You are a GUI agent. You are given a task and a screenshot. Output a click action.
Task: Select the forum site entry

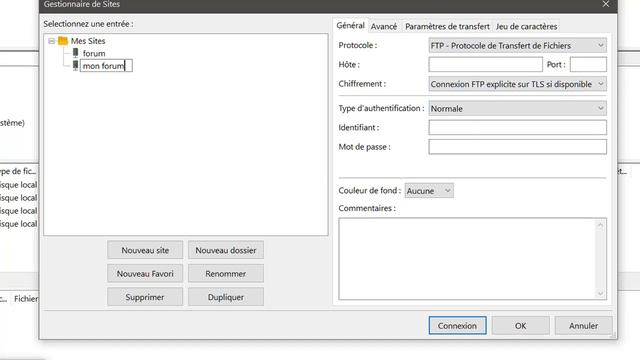(94, 53)
